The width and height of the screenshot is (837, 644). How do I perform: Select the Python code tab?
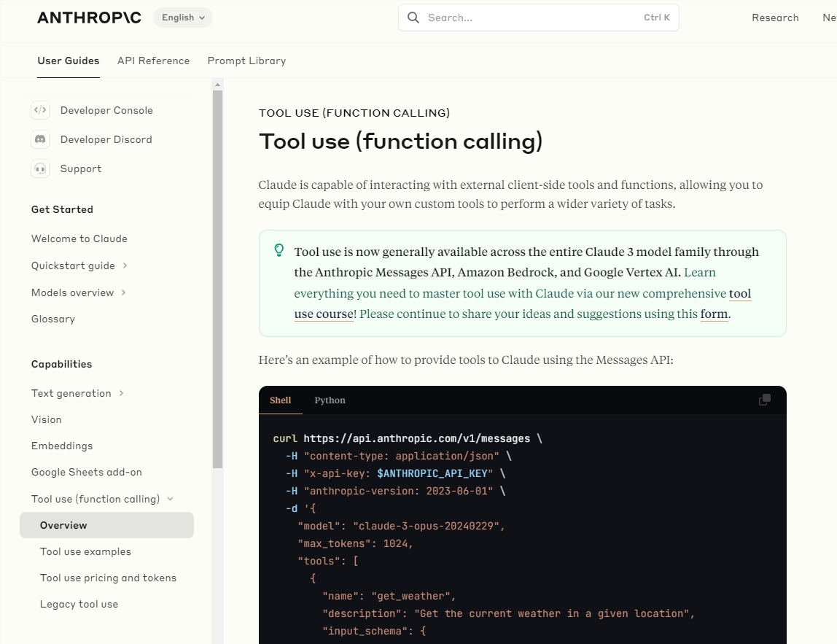(330, 400)
